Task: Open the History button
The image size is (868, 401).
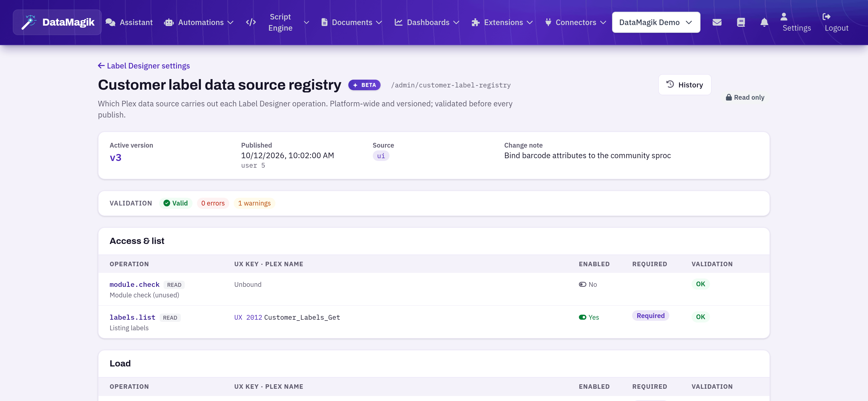Action: (685, 85)
